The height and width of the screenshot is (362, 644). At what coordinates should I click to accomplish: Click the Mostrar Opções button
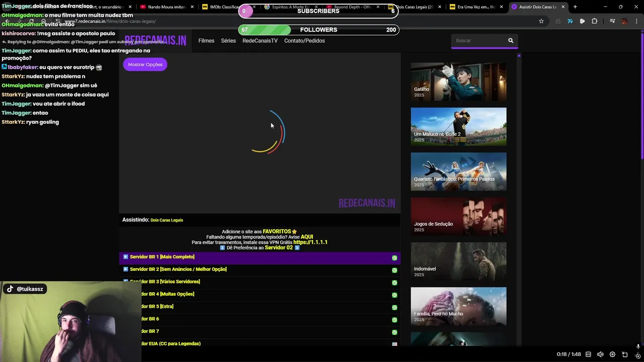point(145,64)
